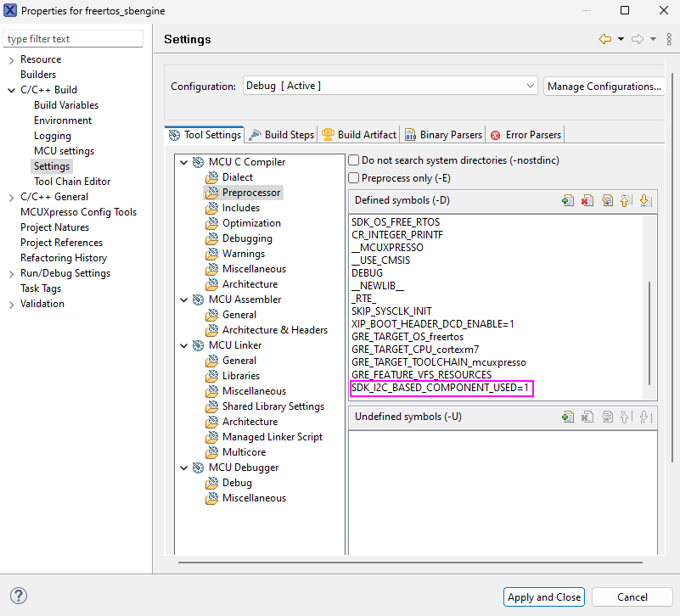
Task: Enable Do not search system directories
Action: click(x=353, y=158)
